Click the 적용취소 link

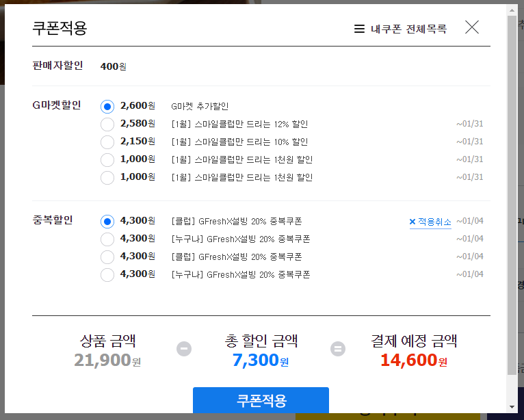click(434, 222)
